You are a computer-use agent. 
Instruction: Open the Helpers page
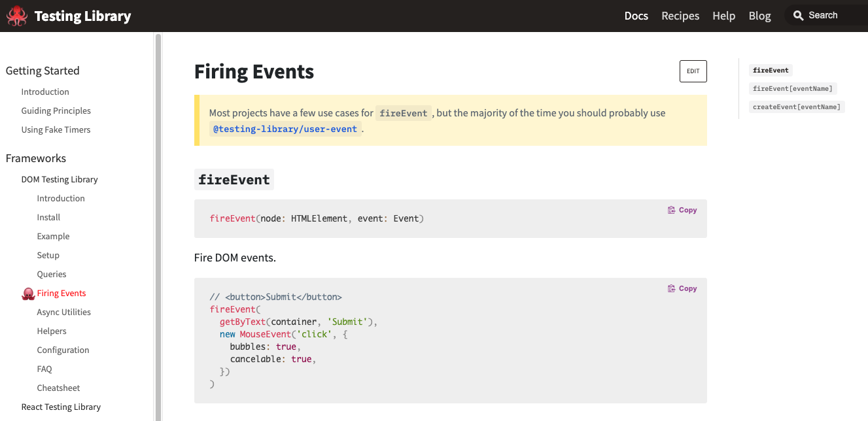click(52, 331)
